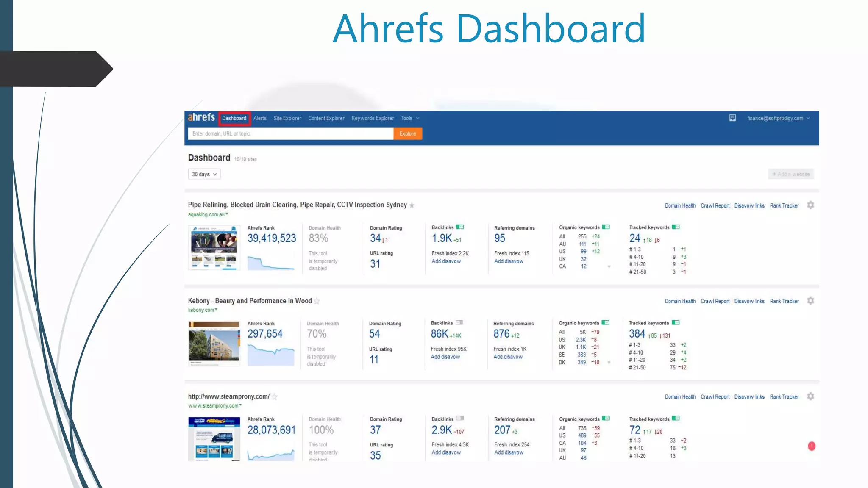Star the steamprony.com site
868x488 pixels.
(274, 397)
